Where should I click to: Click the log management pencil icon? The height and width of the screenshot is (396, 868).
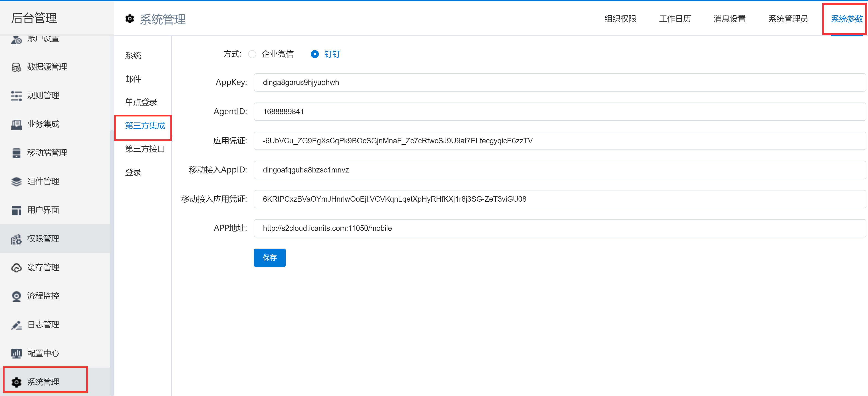16,325
